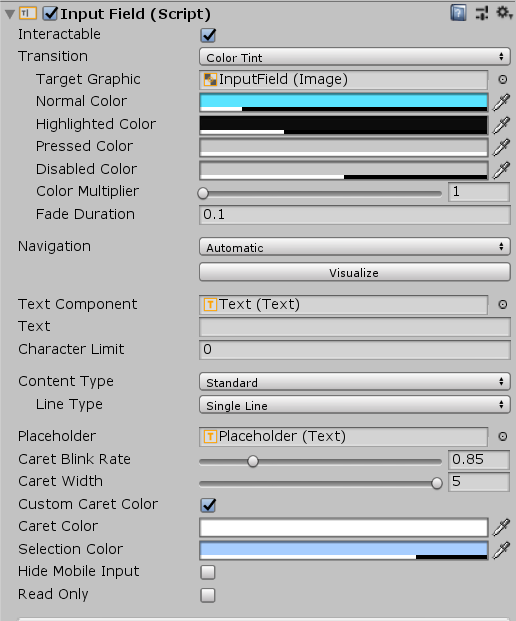Click the Visualize button

pos(354,272)
